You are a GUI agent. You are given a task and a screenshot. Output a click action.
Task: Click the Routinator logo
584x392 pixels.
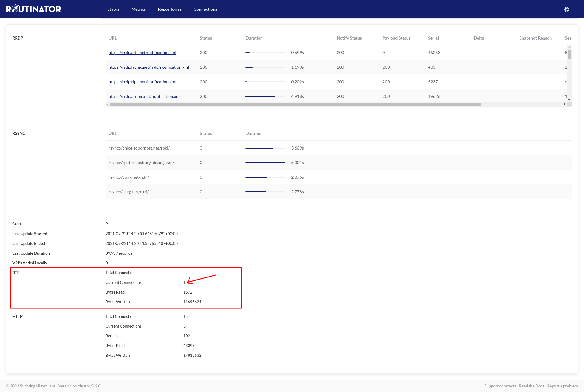tap(33, 9)
